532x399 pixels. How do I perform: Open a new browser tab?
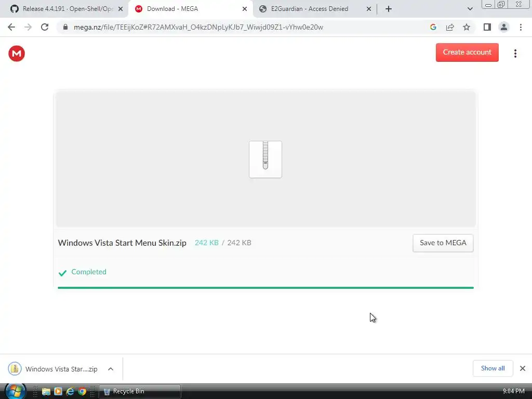click(389, 9)
